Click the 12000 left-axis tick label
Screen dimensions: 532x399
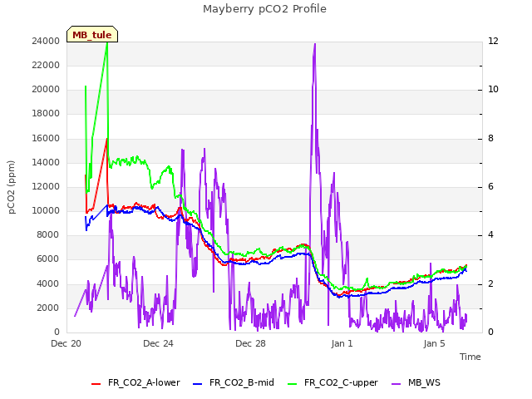[x=46, y=186]
